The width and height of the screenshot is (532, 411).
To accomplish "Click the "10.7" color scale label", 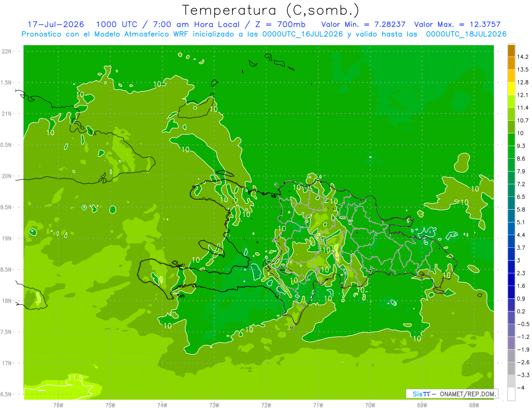I will coord(522,120).
